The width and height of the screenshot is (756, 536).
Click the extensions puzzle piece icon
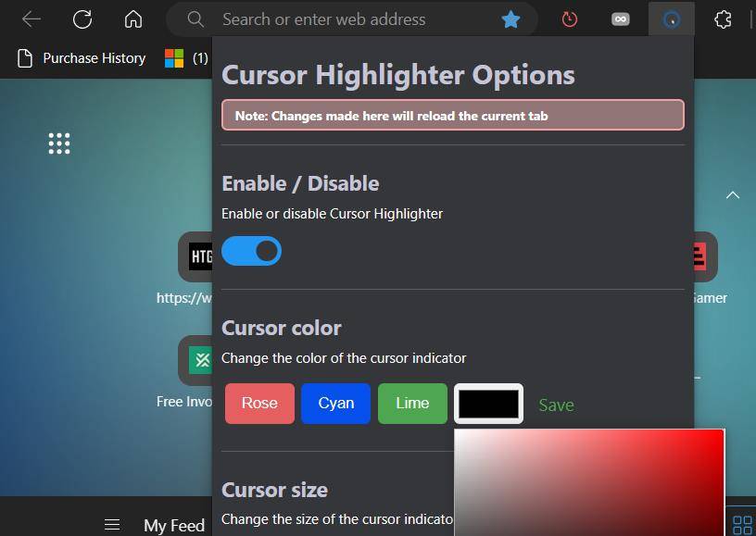tap(722, 19)
